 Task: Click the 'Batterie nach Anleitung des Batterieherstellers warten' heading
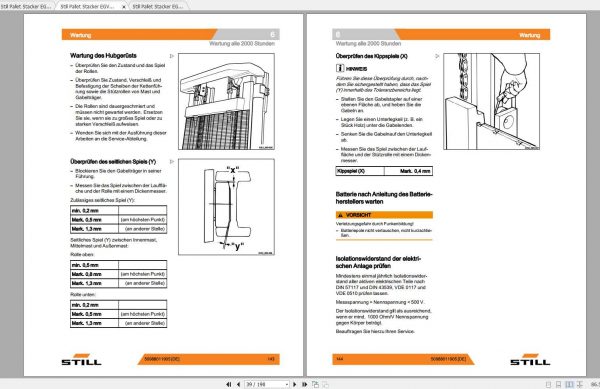click(384, 198)
